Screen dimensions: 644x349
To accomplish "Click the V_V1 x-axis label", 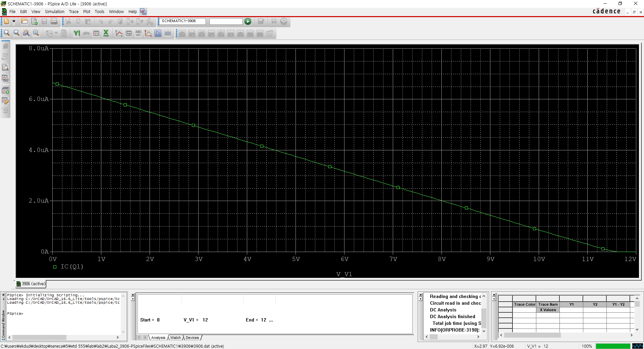I will click(344, 274).
